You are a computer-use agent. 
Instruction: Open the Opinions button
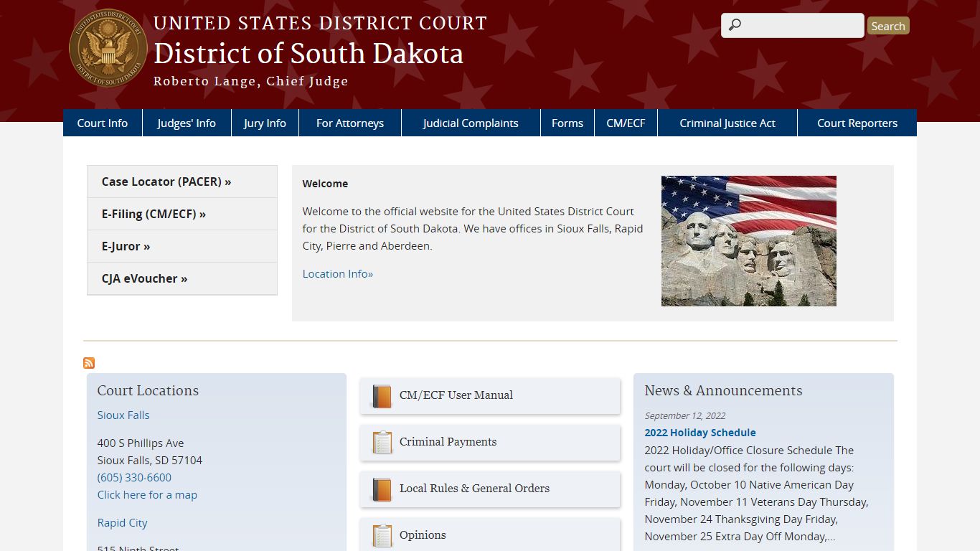[x=490, y=535]
